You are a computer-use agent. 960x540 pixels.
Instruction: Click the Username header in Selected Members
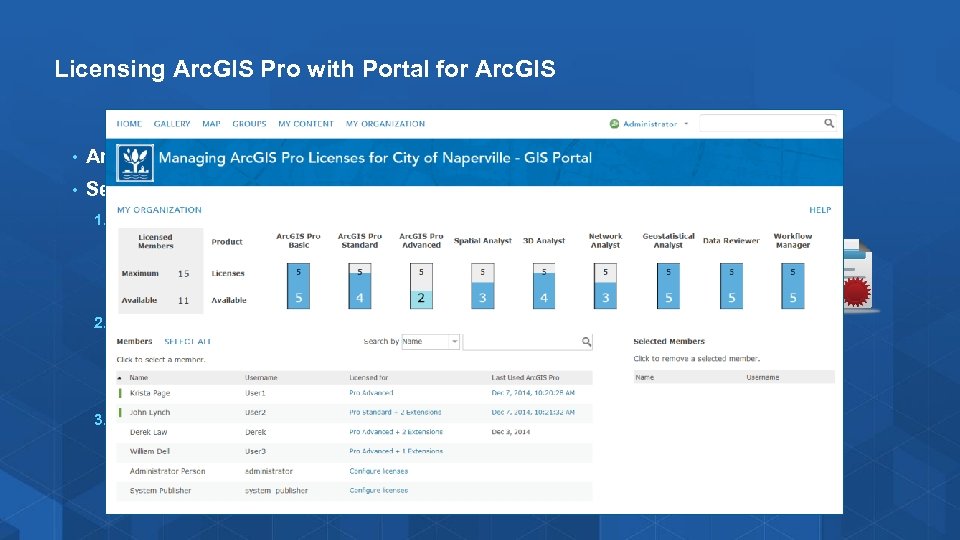(x=763, y=377)
